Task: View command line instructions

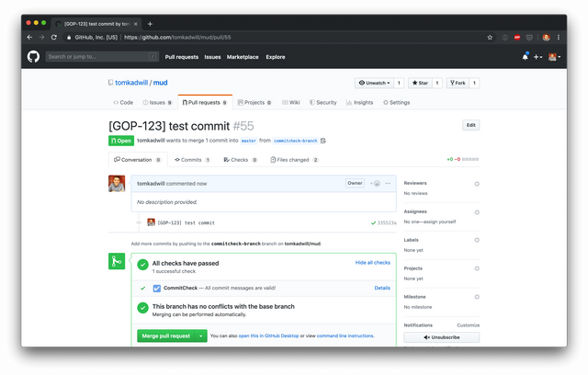Action: (345, 336)
